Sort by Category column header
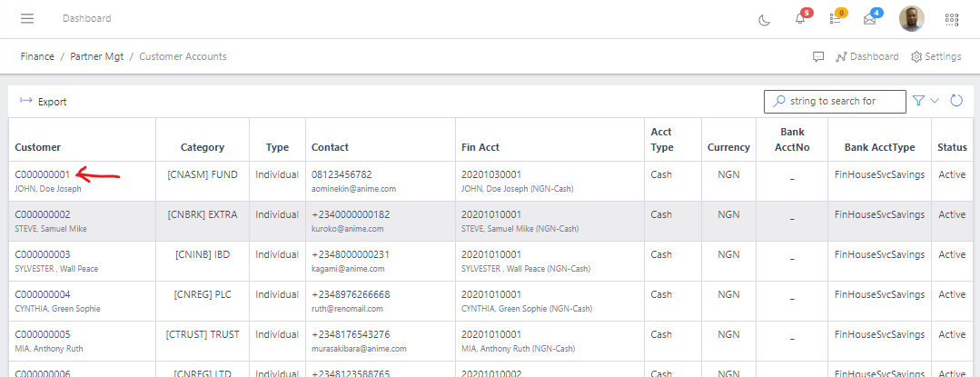 [203, 147]
